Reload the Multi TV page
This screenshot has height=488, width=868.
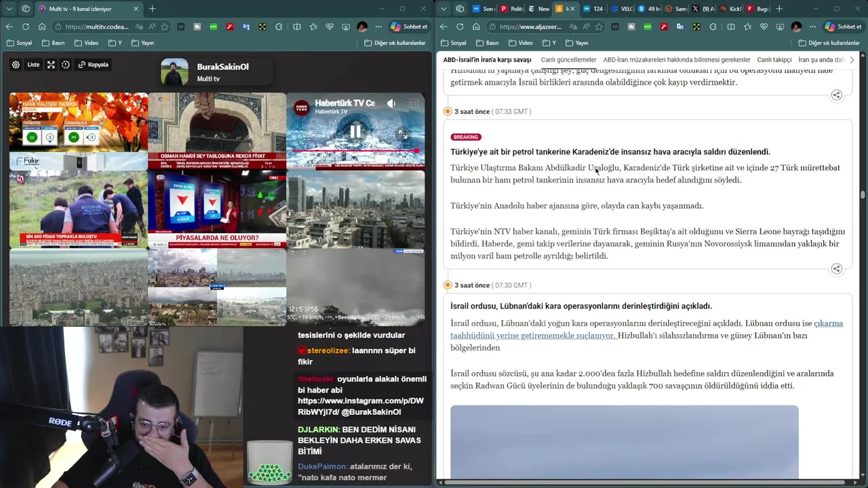(x=25, y=27)
